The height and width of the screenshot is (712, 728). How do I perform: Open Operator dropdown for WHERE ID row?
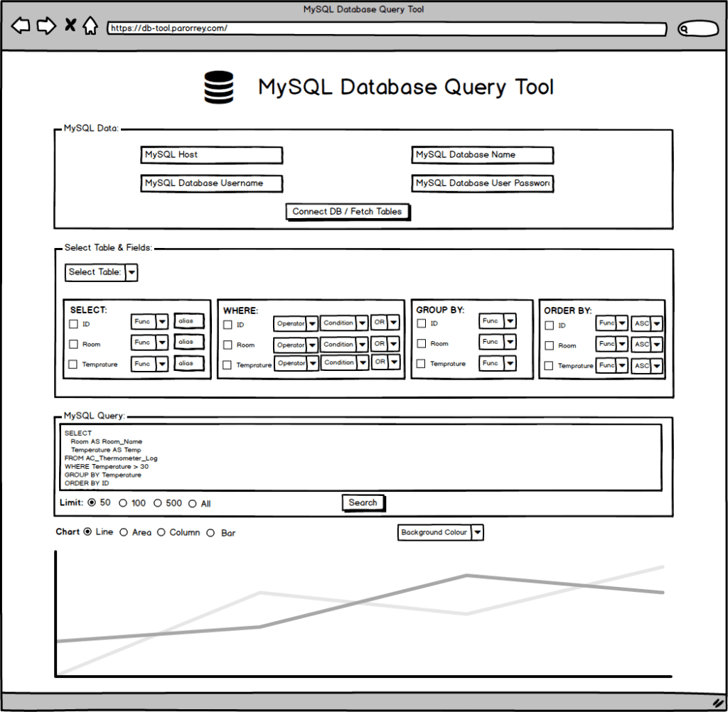point(296,323)
